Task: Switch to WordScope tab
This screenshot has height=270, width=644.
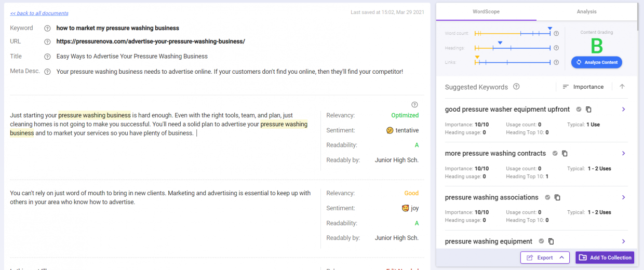Action: pyautogui.click(x=486, y=11)
